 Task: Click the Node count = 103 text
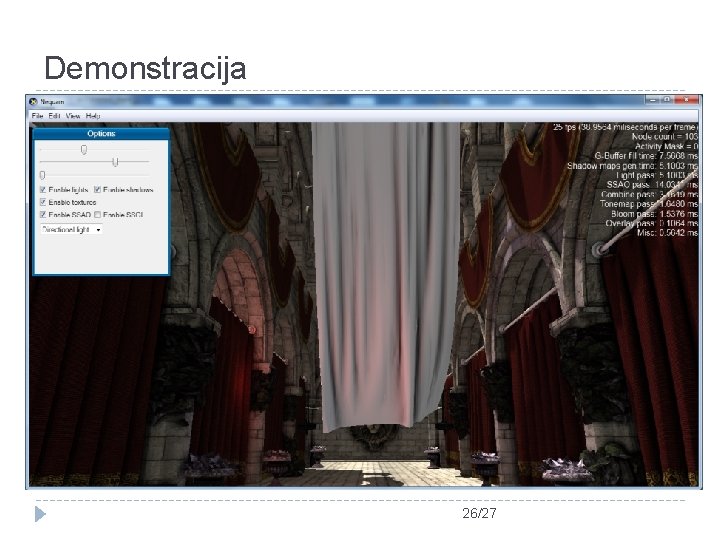tap(665, 136)
